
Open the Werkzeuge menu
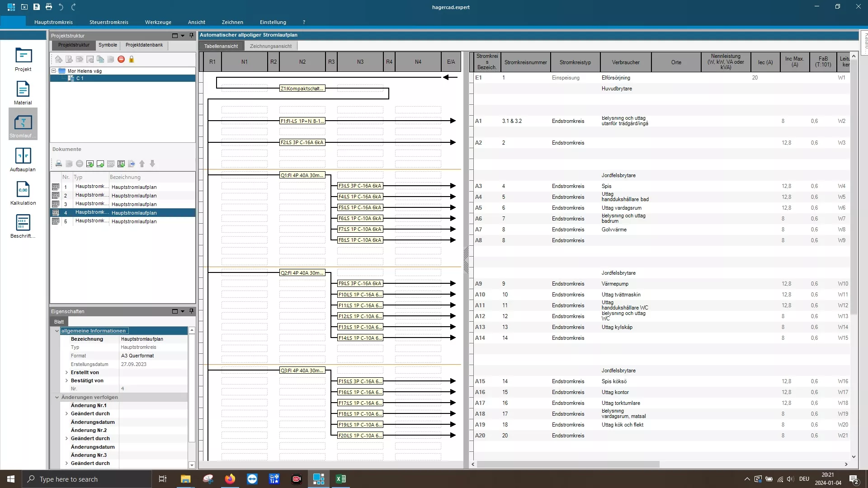click(158, 22)
